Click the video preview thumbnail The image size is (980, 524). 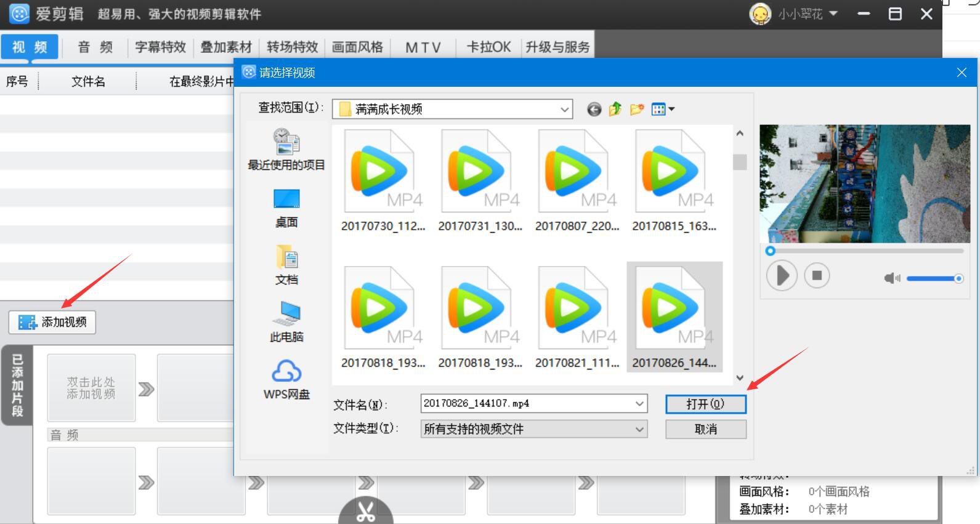(x=865, y=183)
